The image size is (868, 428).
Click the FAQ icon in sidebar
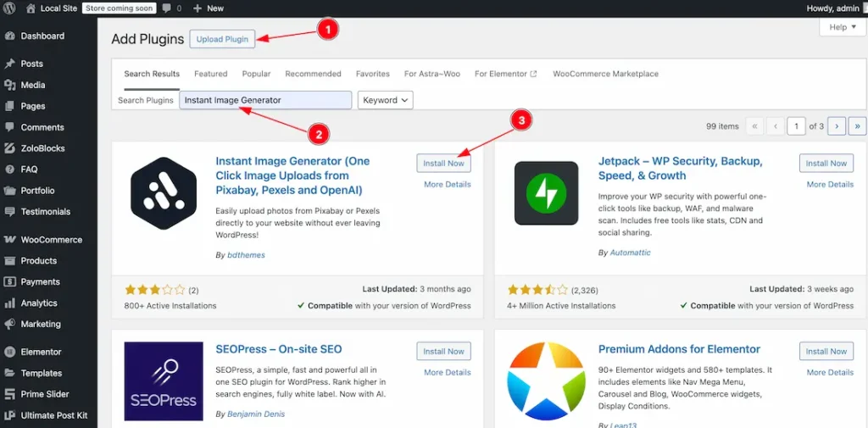pos(9,170)
